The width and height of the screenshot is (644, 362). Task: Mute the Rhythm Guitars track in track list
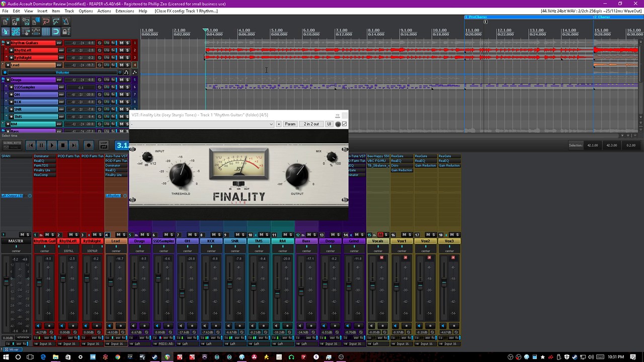(x=121, y=43)
